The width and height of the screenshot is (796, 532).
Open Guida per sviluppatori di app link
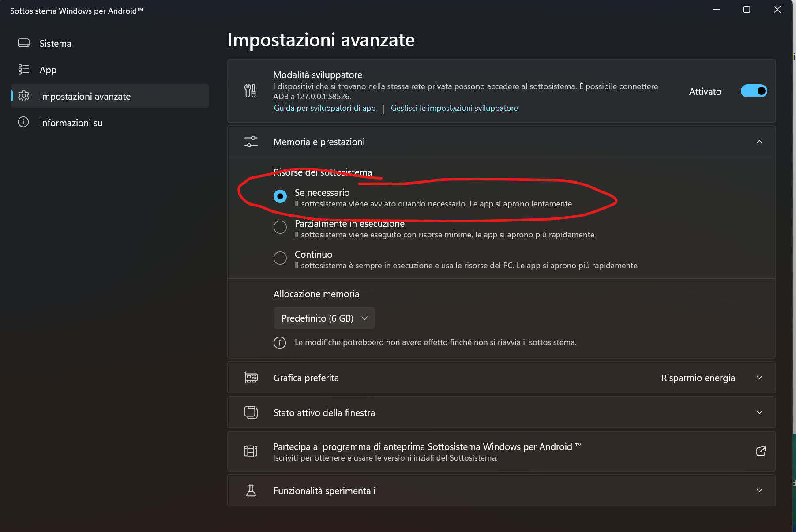point(325,108)
